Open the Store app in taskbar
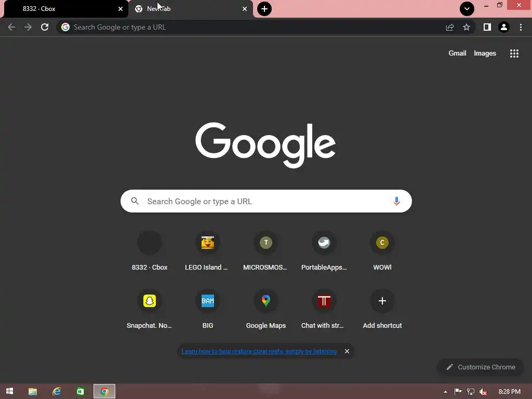 [80, 391]
